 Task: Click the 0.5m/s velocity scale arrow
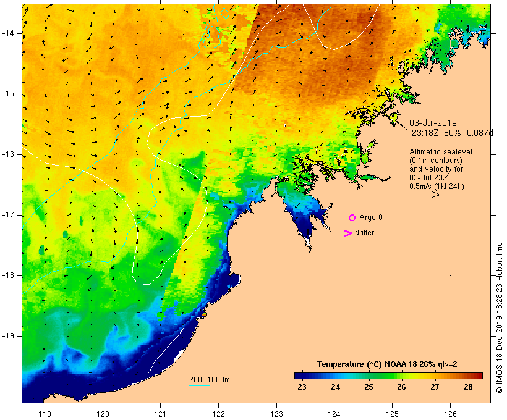428,195
